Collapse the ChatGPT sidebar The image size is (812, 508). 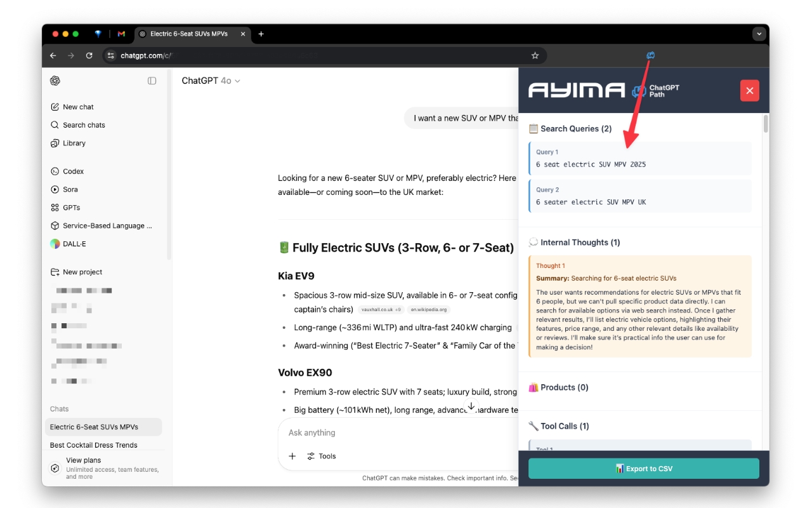pyautogui.click(x=152, y=81)
